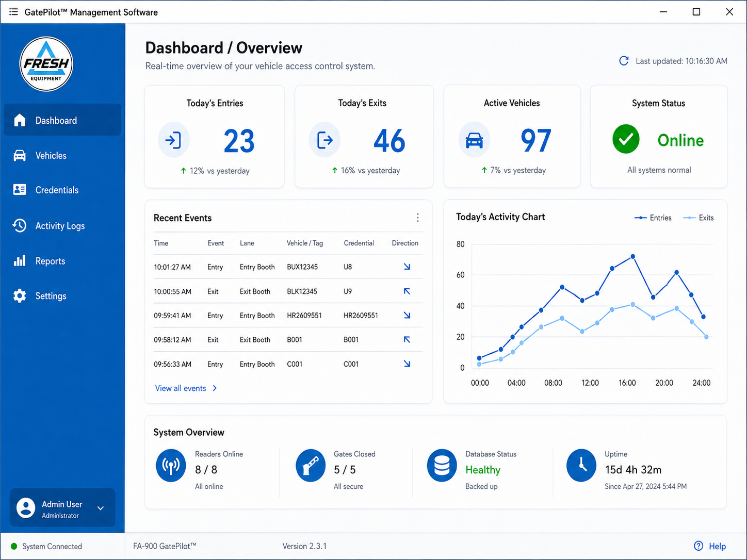
Task: Click the Database Status icon
Action: pyautogui.click(x=442, y=466)
